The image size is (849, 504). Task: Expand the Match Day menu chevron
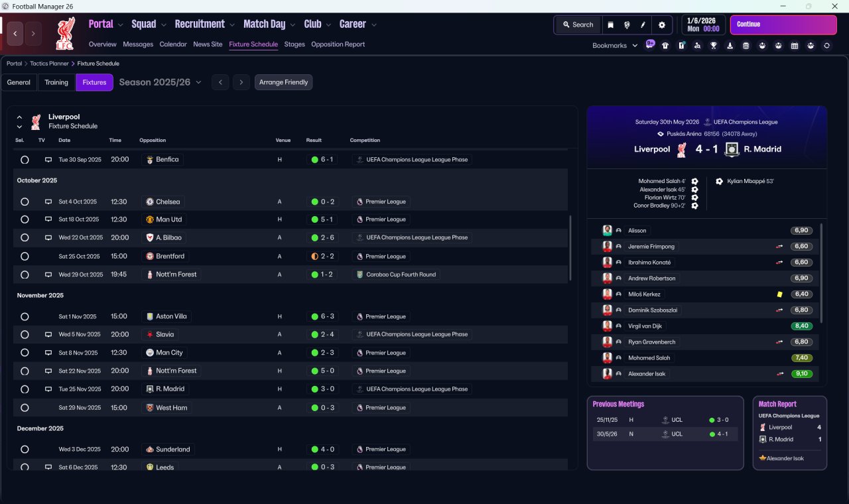pyautogui.click(x=293, y=25)
